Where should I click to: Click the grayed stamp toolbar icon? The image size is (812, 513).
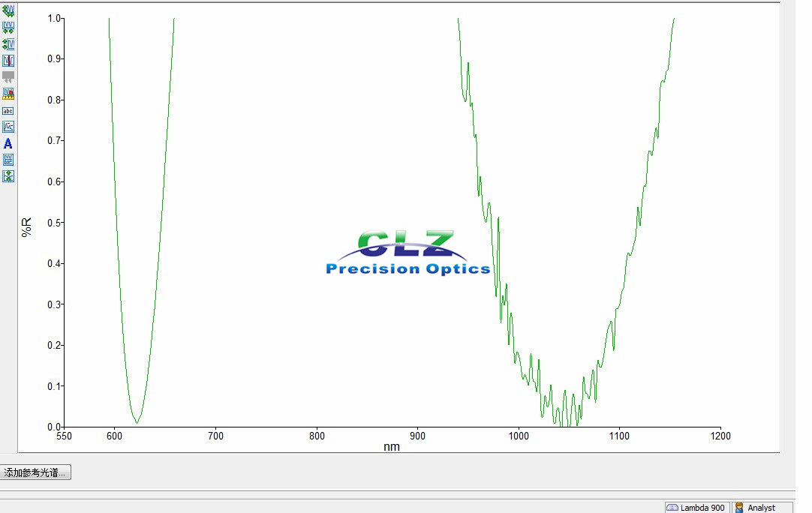(8, 75)
